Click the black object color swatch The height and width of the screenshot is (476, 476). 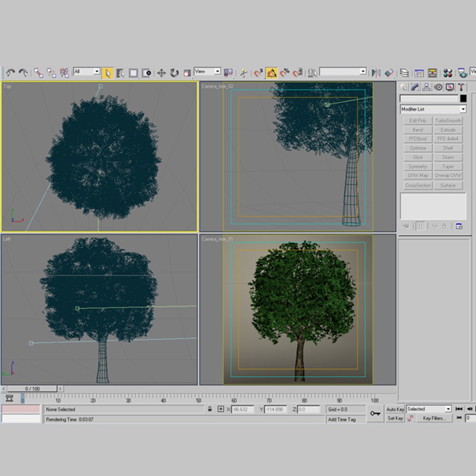[463, 98]
